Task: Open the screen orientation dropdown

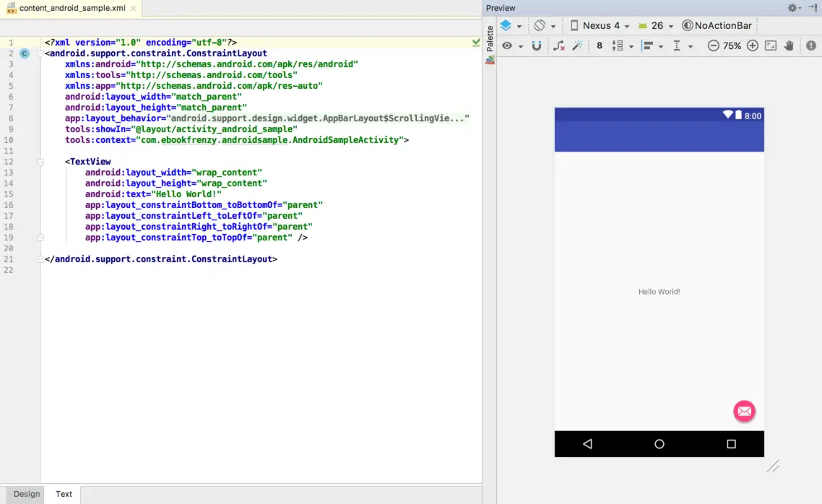Action: (x=544, y=25)
